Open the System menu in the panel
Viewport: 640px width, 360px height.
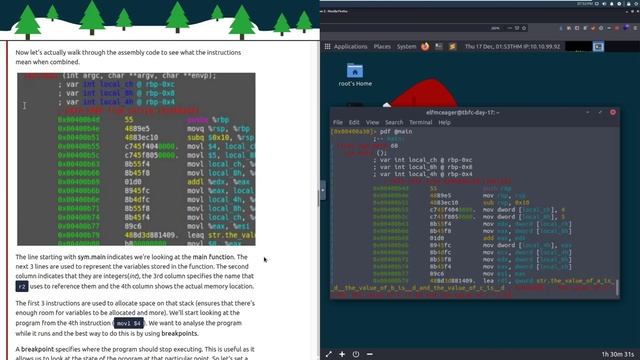[406, 47]
